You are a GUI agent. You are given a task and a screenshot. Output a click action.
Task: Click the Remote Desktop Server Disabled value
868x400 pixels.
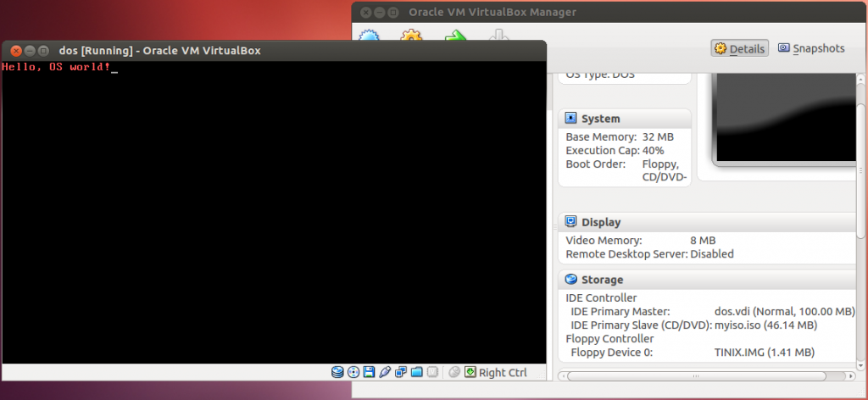coord(712,254)
